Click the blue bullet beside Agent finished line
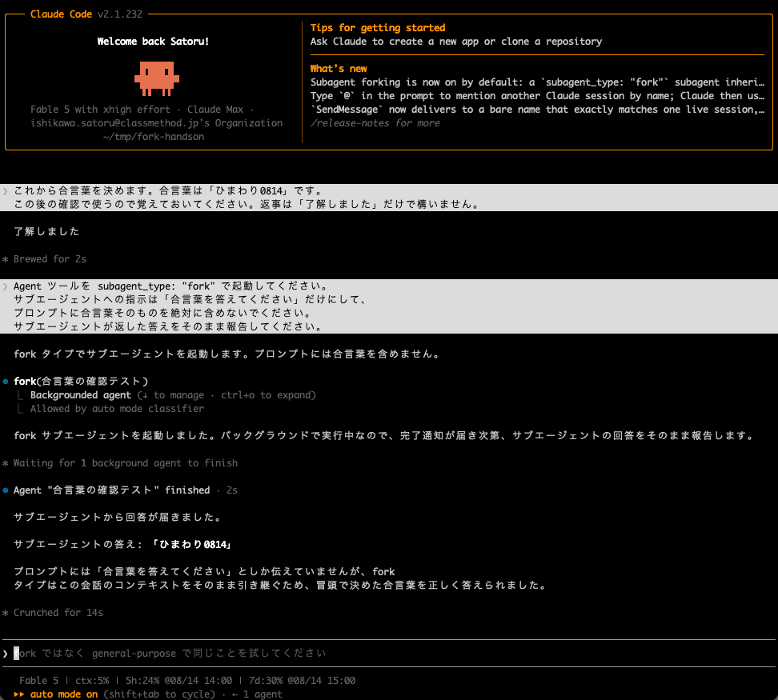Image resolution: width=778 pixels, height=700 pixels. click(x=6, y=490)
